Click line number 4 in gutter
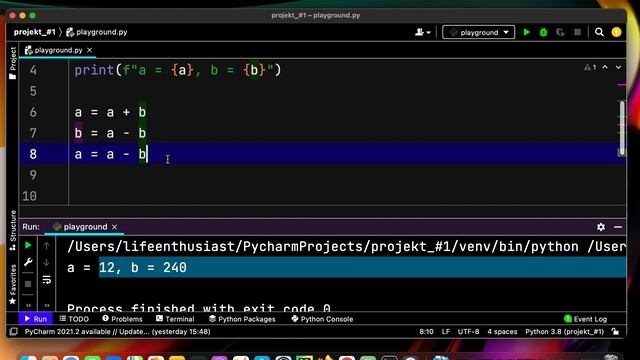This screenshot has width=640, height=360. click(x=33, y=70)
